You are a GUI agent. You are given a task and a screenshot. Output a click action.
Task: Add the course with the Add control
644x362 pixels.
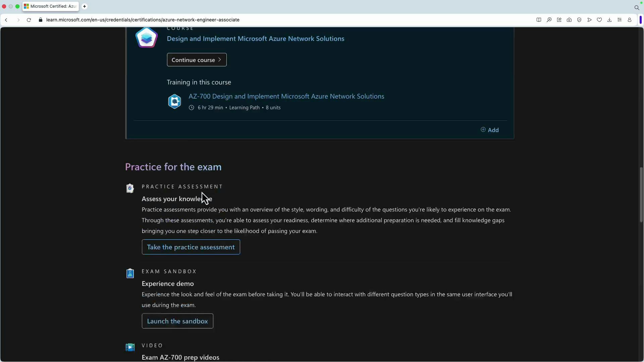[490, 130]
